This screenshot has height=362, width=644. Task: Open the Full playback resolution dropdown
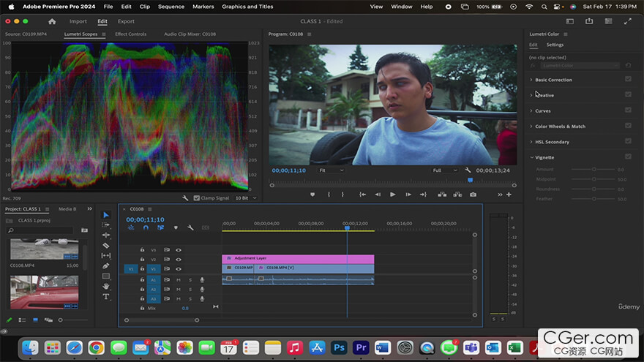tap(444, 170)
